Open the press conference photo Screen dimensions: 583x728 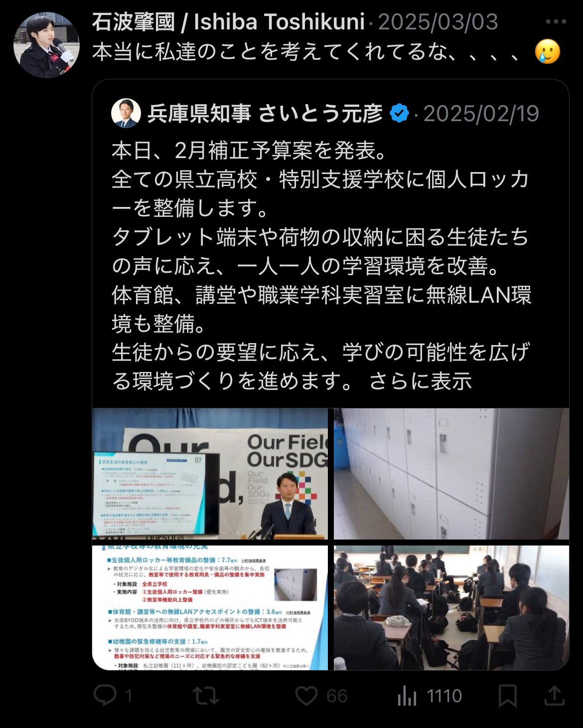click(x=210, y=474)
